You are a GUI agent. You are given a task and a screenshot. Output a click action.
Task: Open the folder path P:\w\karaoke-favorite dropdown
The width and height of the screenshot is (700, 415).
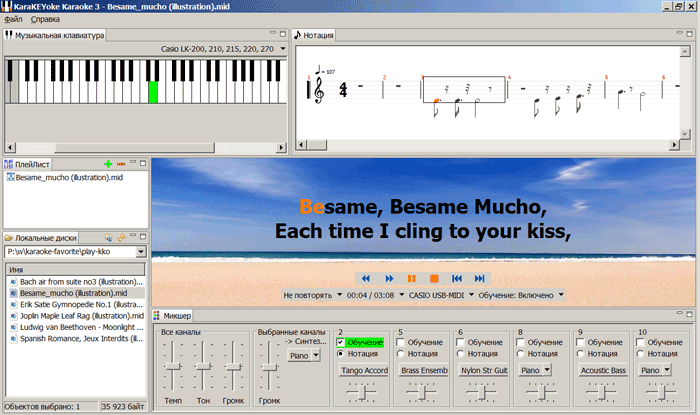click(x=141, y=253)
